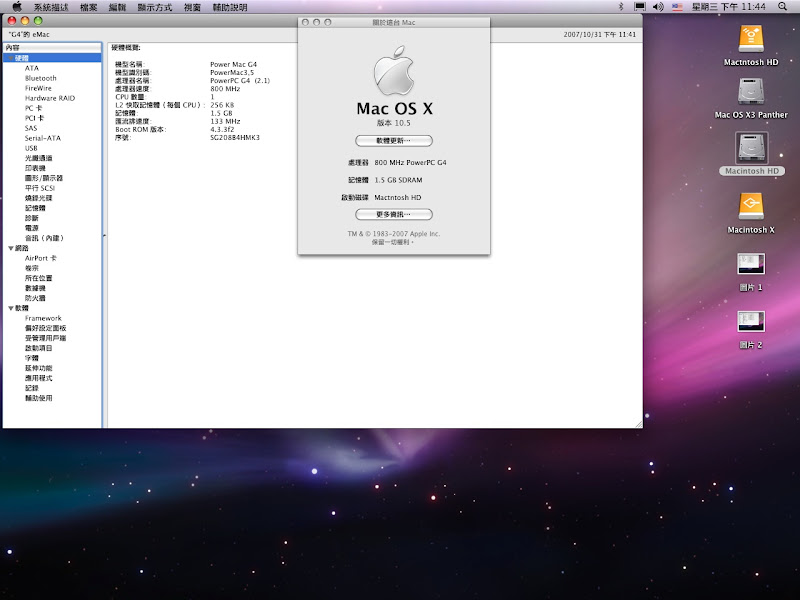Select SAS in the sidebar
The height and width of the screenshot is (600, 800).
31,128
